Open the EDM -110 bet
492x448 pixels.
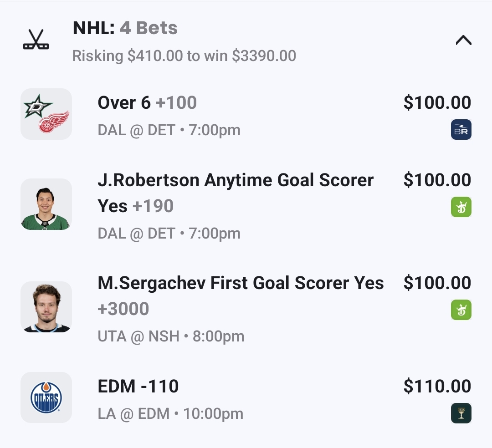click(138, 387)
